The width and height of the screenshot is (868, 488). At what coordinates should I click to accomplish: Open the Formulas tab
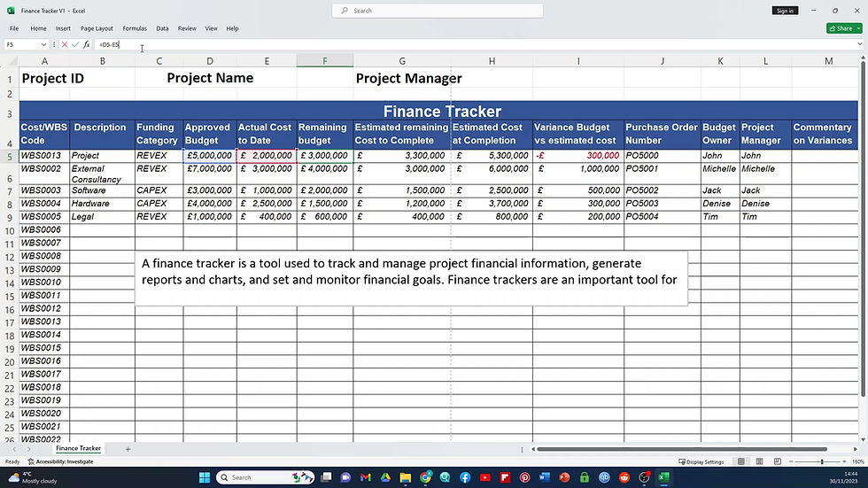[135, 28]
